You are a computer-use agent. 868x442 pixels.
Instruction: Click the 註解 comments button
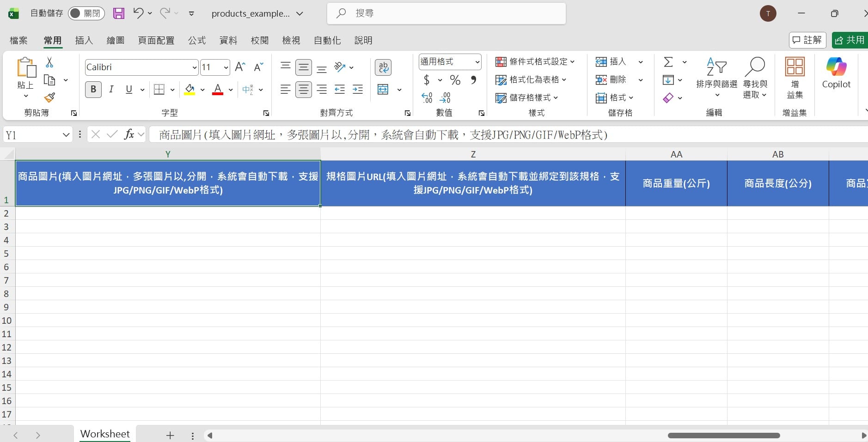click(x=807, y=40)
